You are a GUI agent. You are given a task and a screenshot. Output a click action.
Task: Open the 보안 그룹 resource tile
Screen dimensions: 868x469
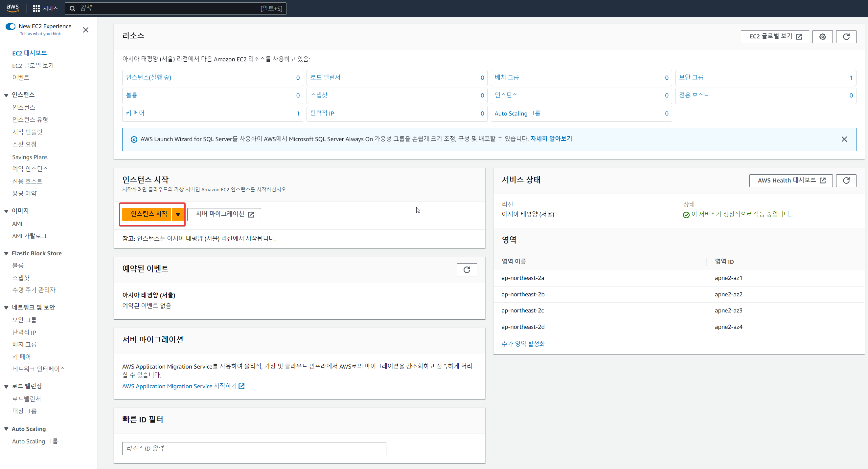[x=765, y=78]
